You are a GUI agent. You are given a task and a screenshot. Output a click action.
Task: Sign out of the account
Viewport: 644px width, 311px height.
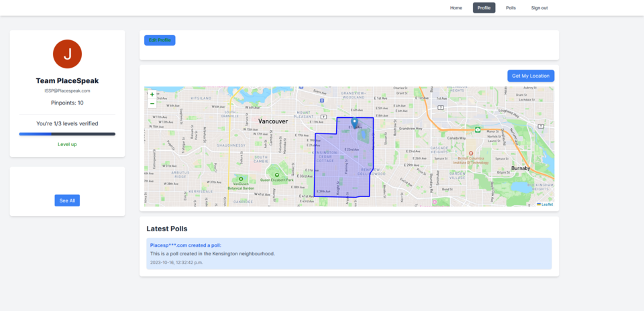click(x=539, y=8)
